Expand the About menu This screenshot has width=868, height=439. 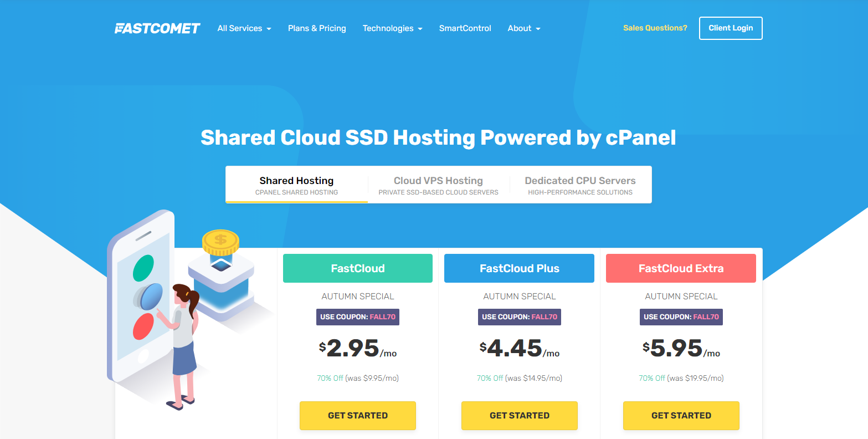coord(523,28)
